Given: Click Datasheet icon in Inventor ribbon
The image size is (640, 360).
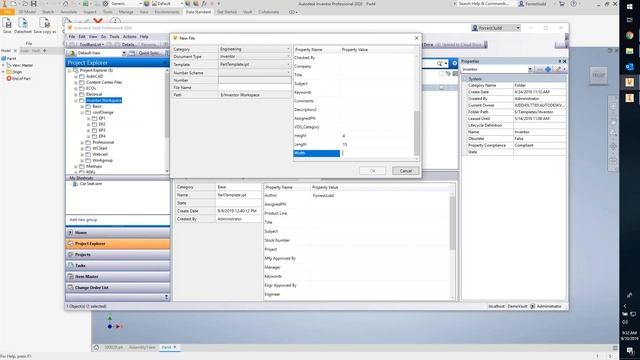Looking at the screenshot, I should 22,24.
